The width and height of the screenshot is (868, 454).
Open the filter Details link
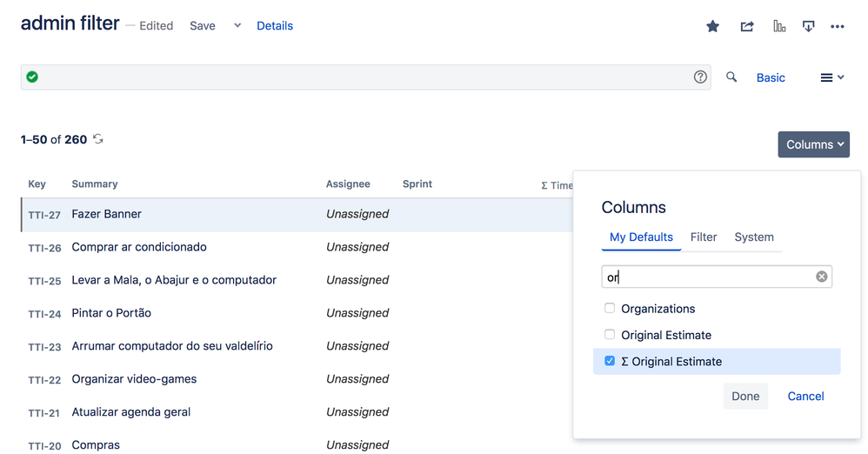click(275, 26)
